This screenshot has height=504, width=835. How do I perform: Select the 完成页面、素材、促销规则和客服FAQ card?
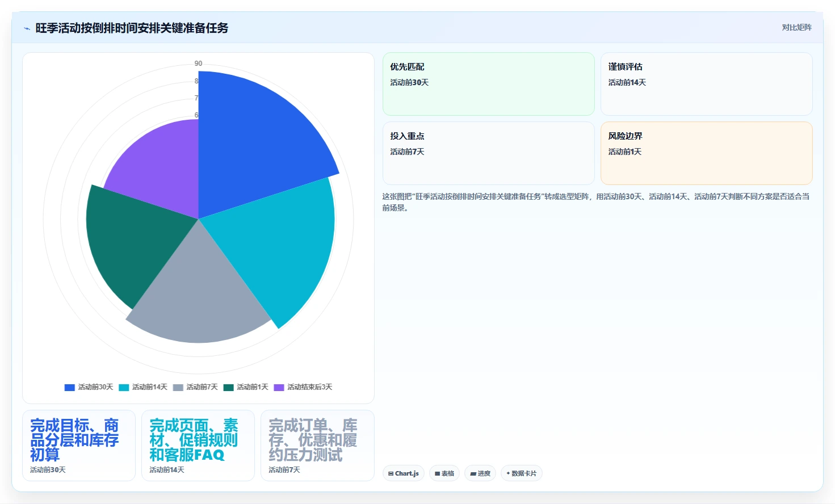198,446
